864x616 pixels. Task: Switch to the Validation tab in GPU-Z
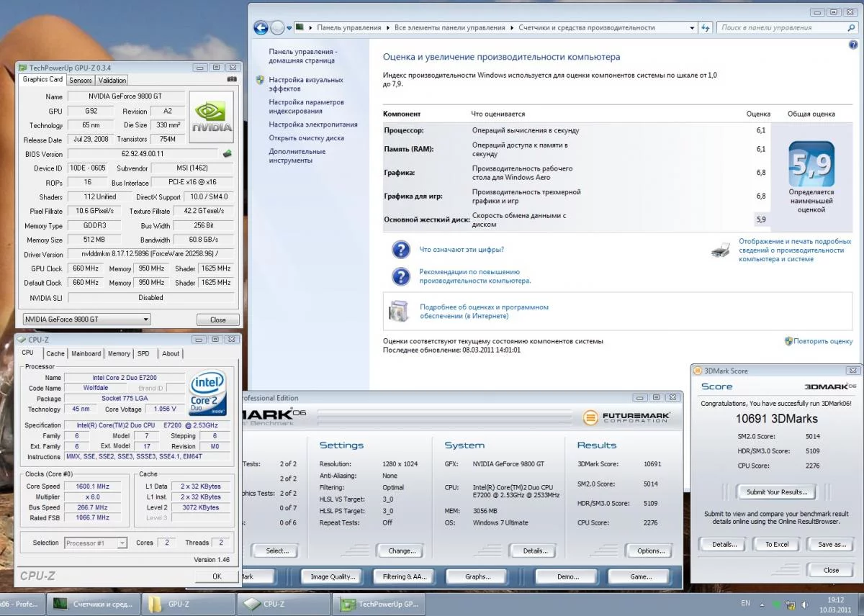[112, 80]
